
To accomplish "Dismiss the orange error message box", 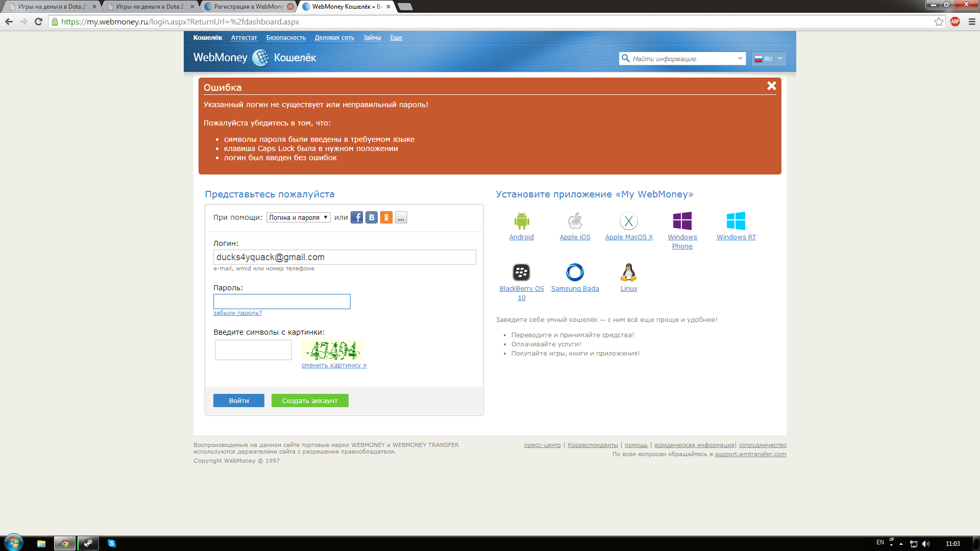I will [771, 86].
